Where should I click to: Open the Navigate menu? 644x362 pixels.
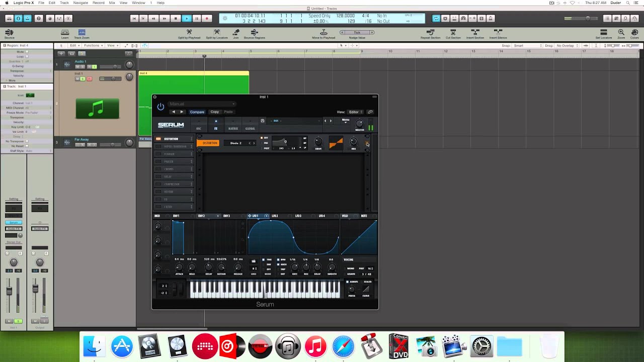tap(80, 3)
